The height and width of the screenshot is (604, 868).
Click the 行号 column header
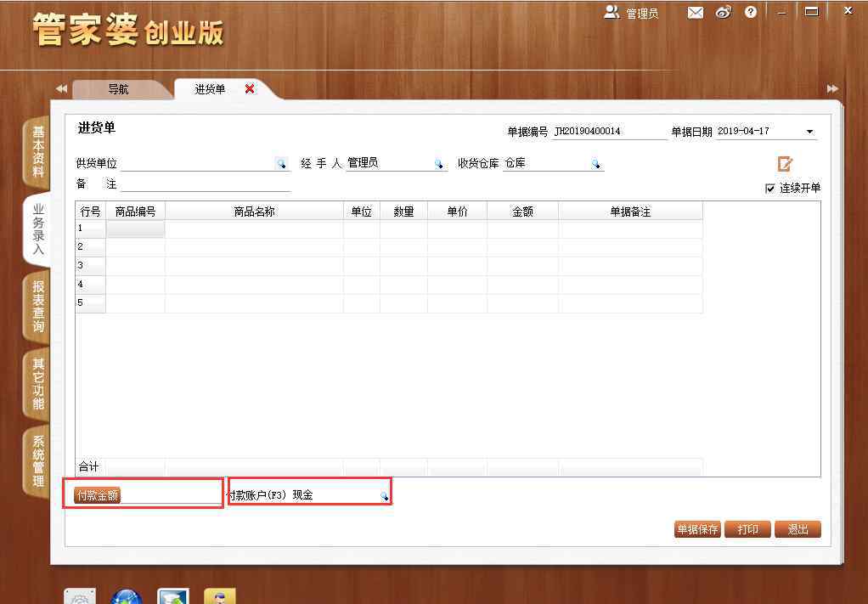click(90, 212)
